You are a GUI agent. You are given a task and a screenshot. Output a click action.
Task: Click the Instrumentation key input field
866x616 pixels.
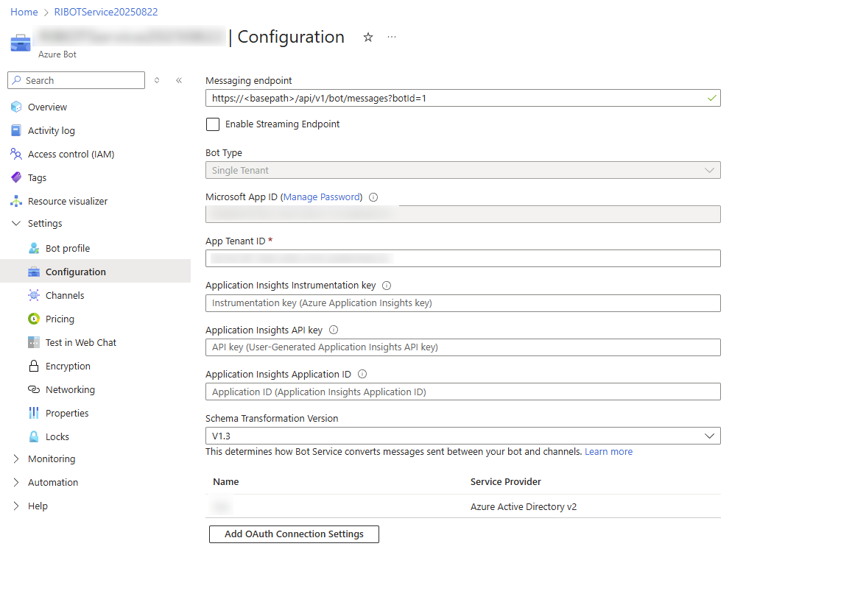click(x=462, y=303)
